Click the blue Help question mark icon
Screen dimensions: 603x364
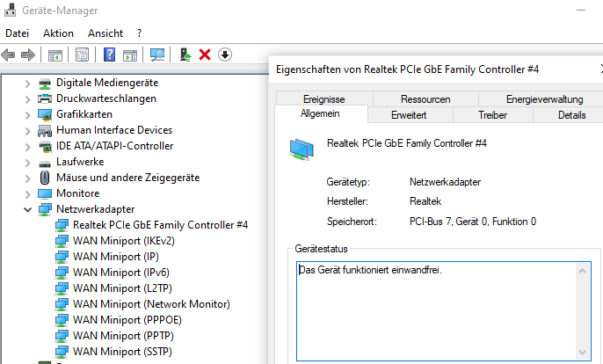[110, 55]
